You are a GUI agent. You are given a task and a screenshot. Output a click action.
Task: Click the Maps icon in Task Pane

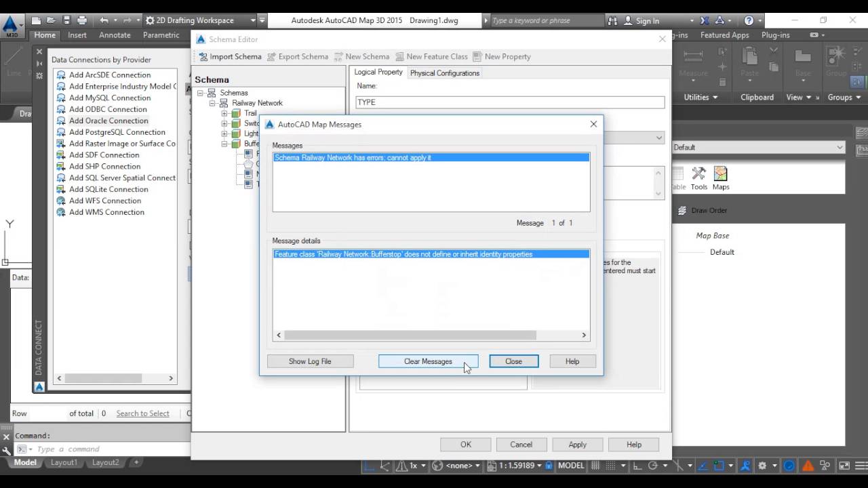click(721, 178)
